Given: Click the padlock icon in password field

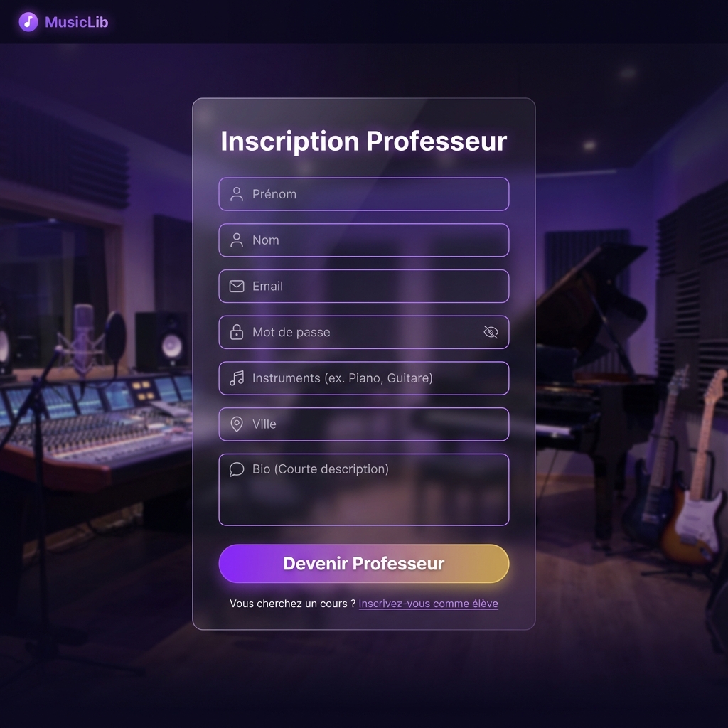Looking at the screenshot, I should pyautogui.click(x=236, y=332).
